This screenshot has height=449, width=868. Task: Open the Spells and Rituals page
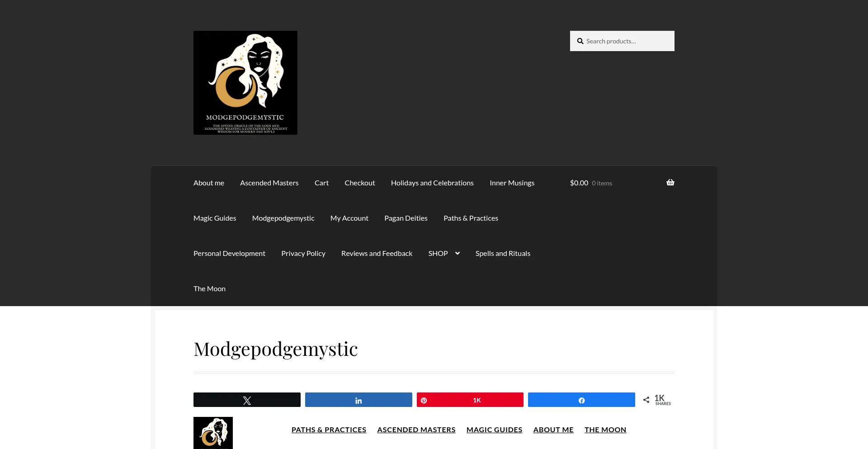502,253
